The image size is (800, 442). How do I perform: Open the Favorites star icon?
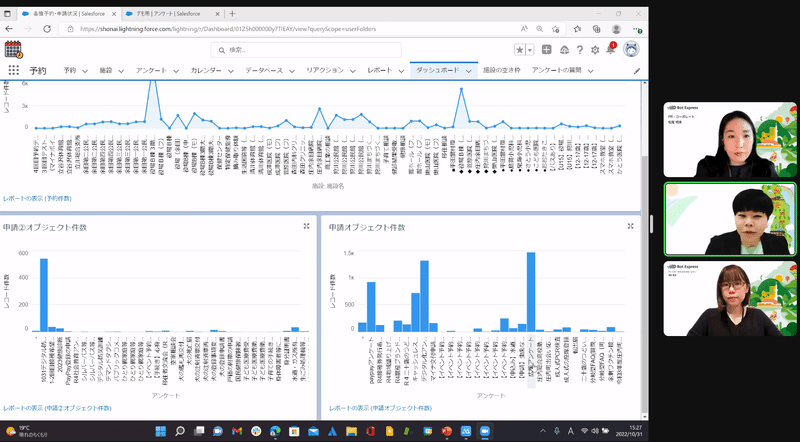pos(519,50)
